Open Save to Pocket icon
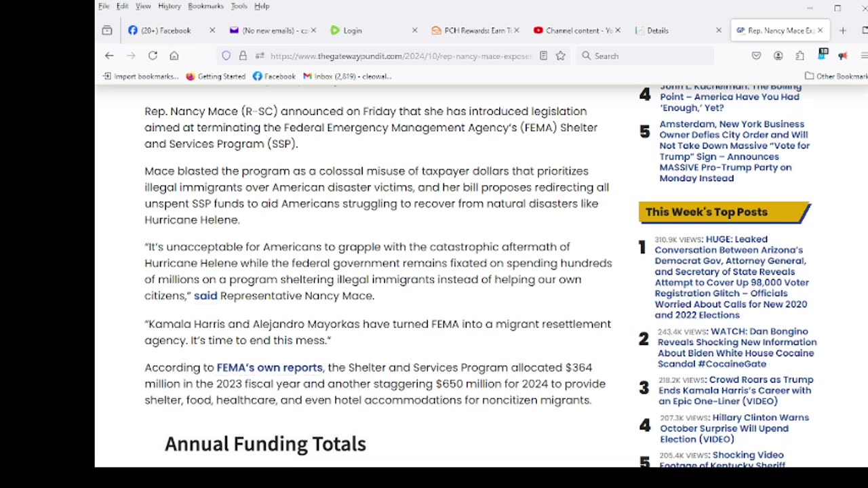This screenshot has height=488, width=868. (756, 56)
